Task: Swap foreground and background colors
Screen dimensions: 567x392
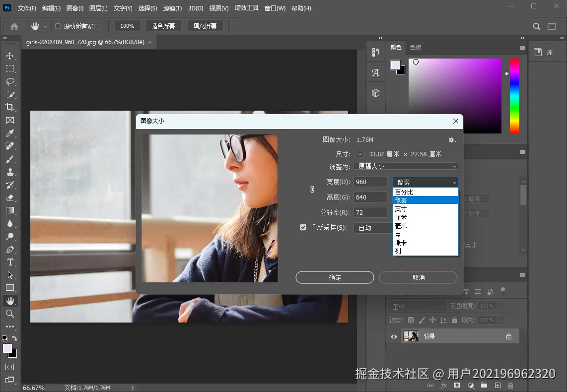Action: click(x=14, y=338)
